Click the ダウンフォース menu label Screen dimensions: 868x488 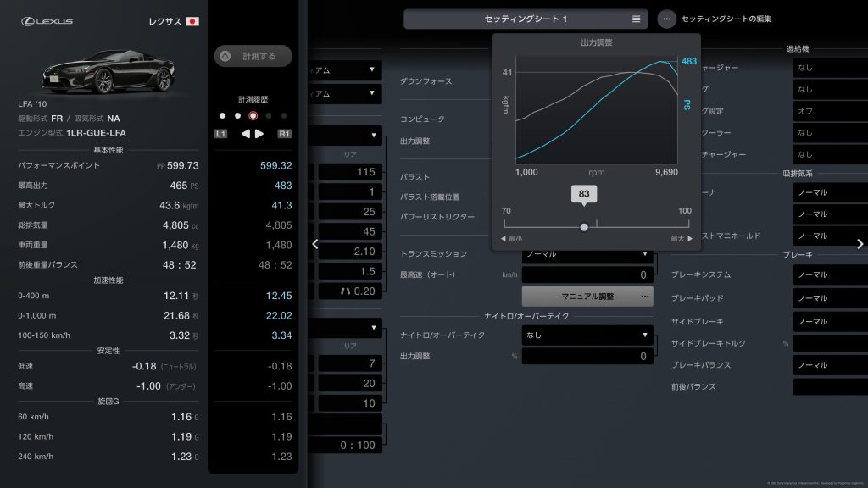(426, 81)
